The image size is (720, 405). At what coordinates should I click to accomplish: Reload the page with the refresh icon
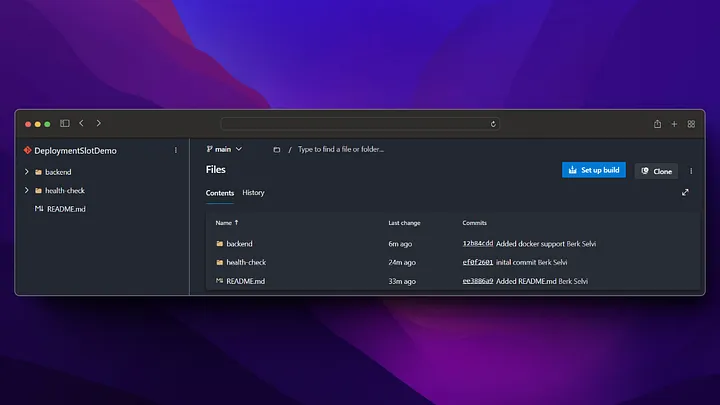[493, 124]
